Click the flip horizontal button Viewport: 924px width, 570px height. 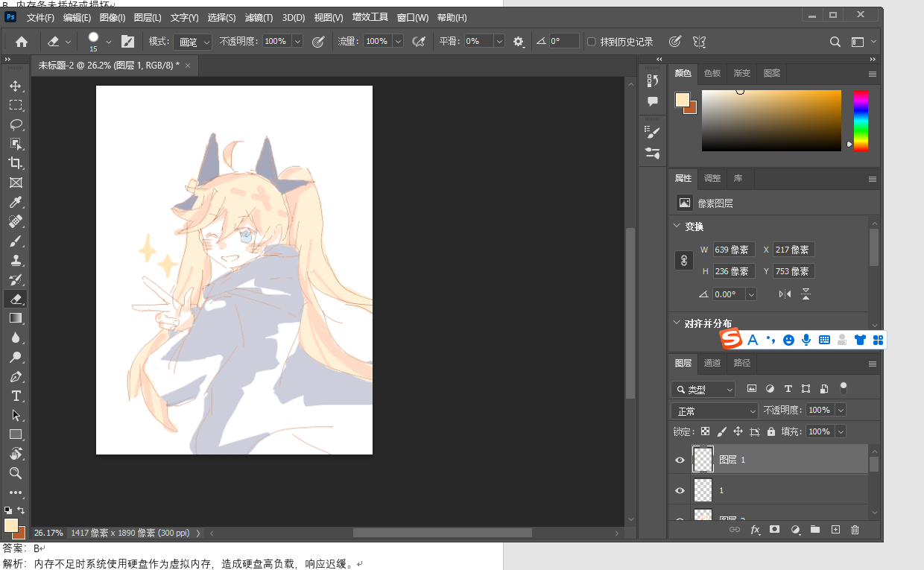click(x=785, y=294)
